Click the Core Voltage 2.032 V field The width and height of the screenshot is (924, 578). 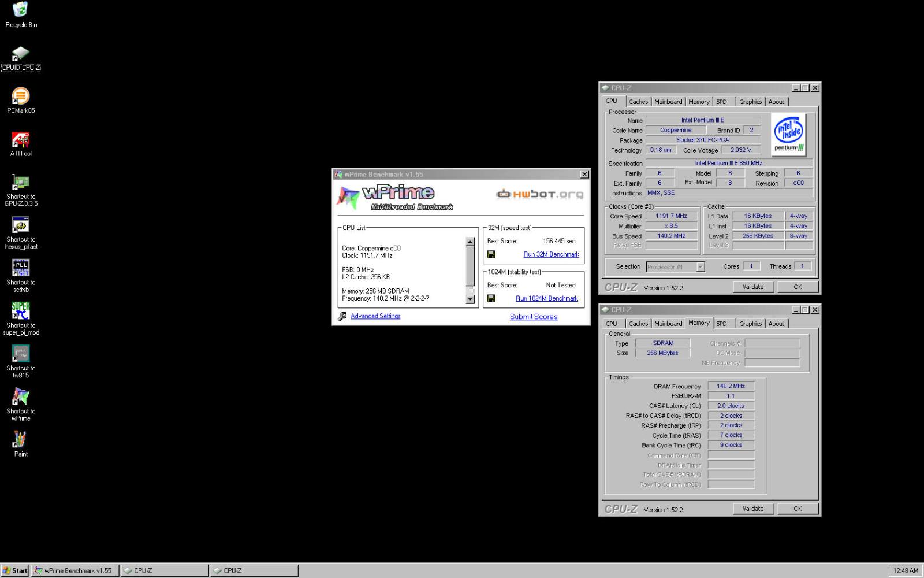point(741,150)
